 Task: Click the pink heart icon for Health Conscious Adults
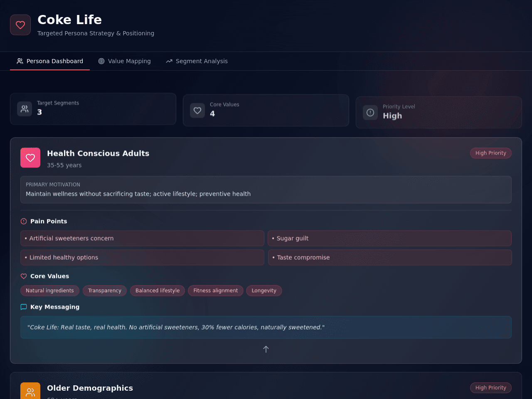(x=30, y=158)
